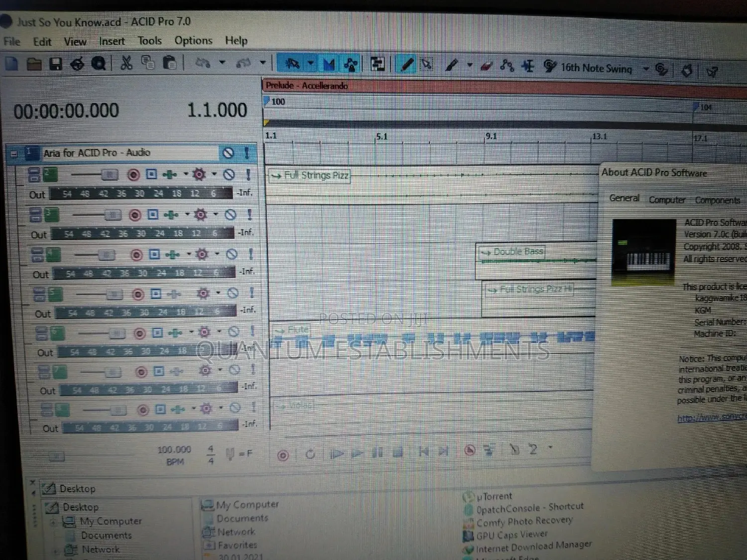The height and width of the screenshot is (560, 747).
Task: Open the Sony link in About dialog
Action: (712, 417)
